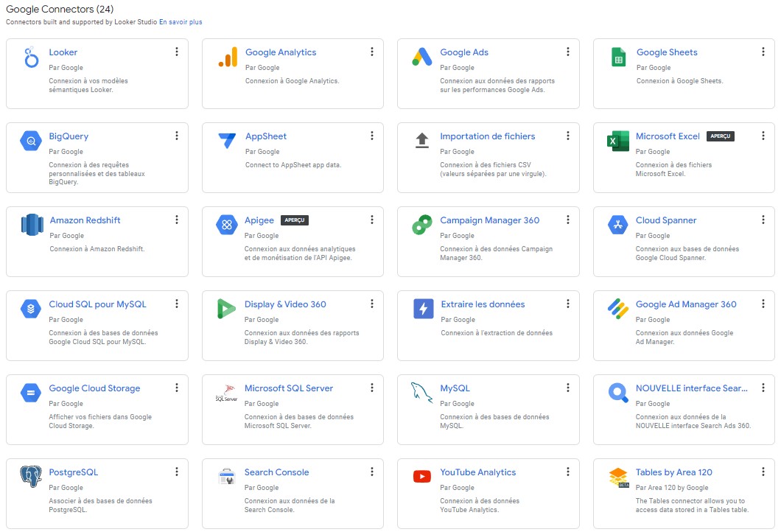781x532 pixels.
Task: Select the Microsoft SQL Server title
Action: 288,388
